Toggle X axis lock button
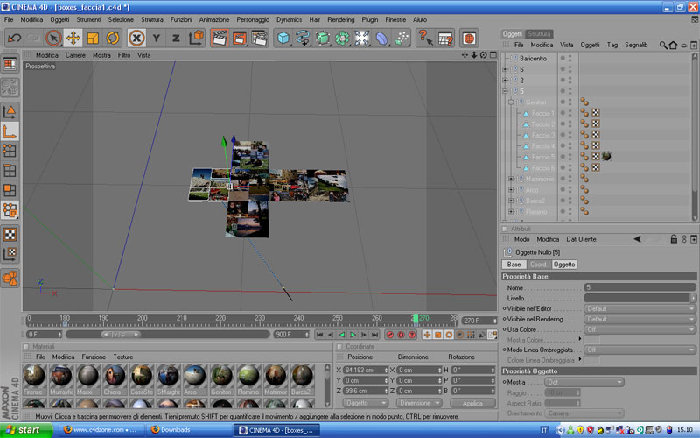This screenshot has height=438, width=700. 137,38
